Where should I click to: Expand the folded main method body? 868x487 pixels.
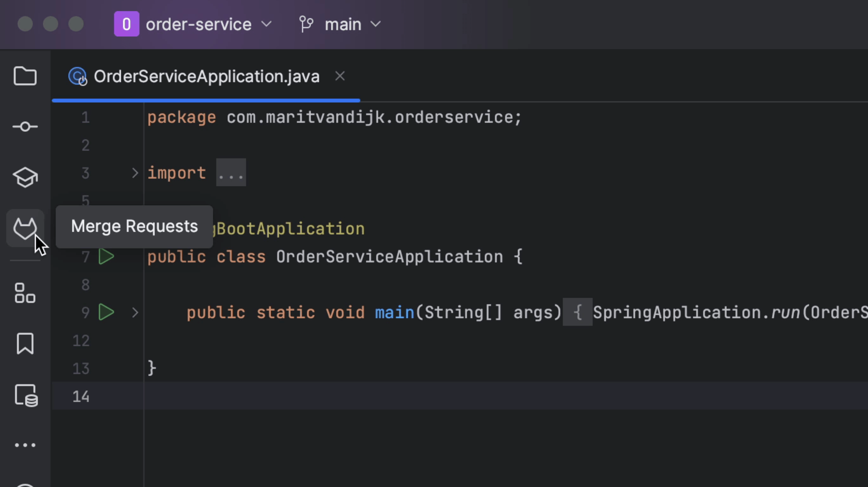(x=135, y=313)
